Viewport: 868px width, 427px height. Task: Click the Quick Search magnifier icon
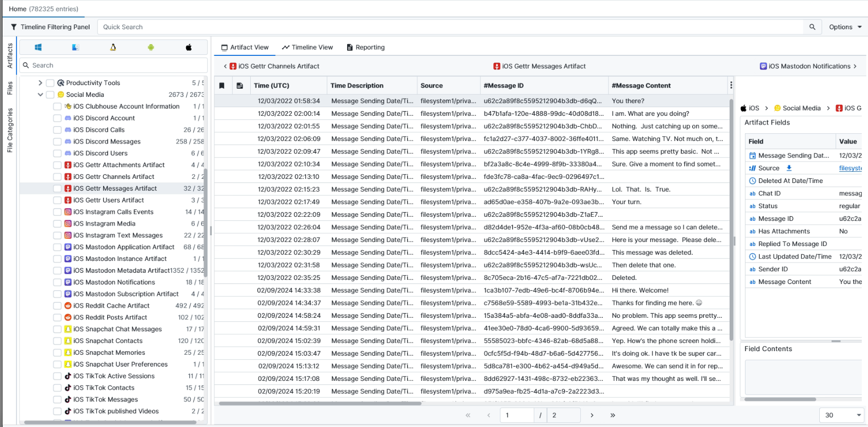[x=812, y=27]
